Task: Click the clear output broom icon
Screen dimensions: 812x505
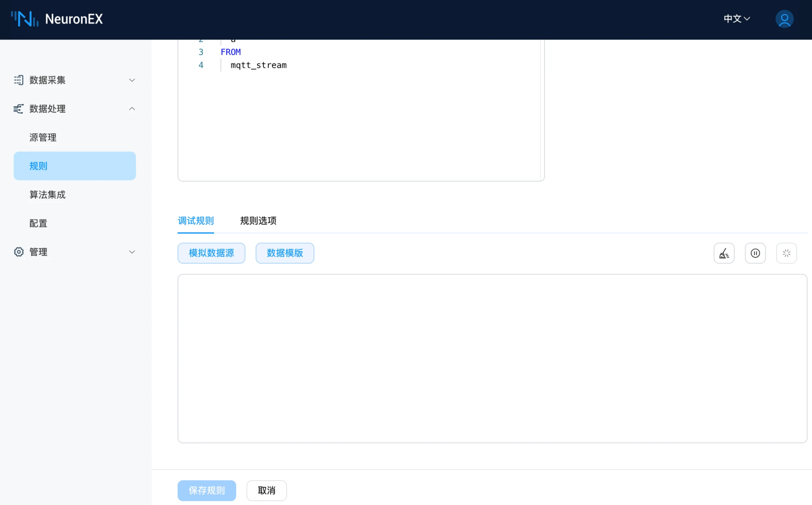Action: [724, 253]
